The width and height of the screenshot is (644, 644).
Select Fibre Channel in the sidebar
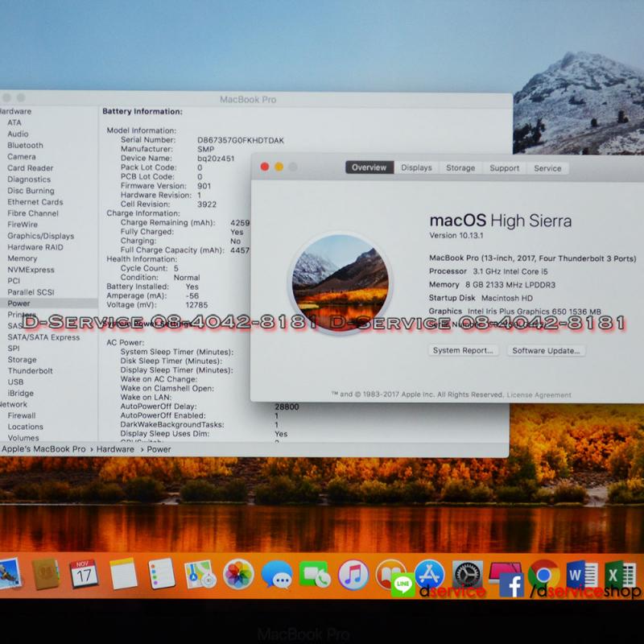click(x=33, y=213)
